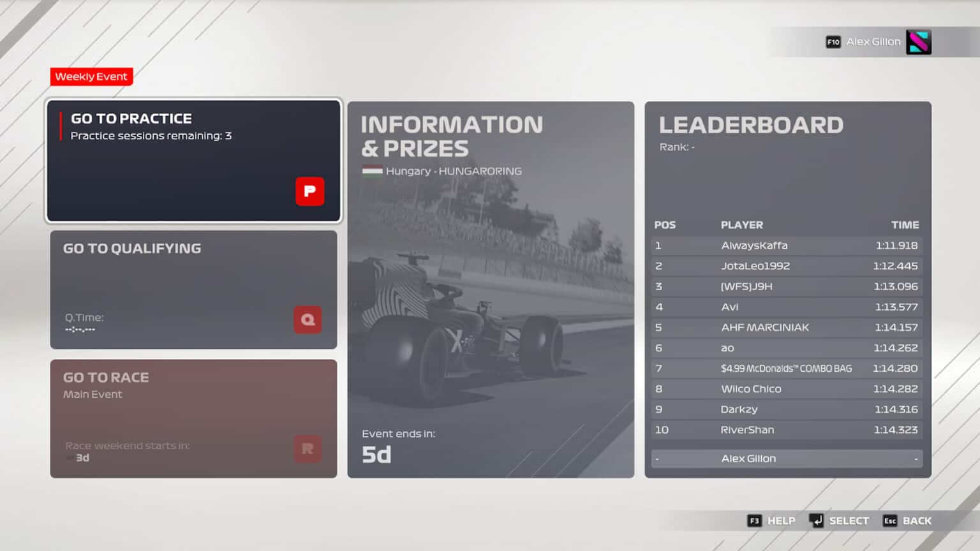Select the red P Practice session icon

(309, 191)
